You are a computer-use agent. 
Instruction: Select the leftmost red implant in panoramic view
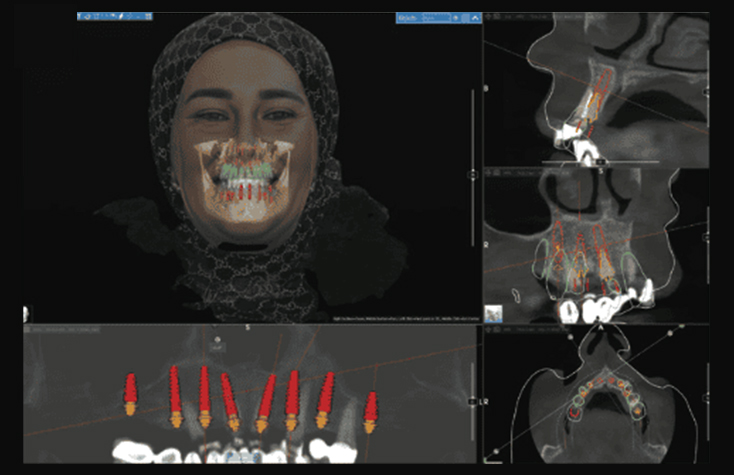(x=130, y=388)
